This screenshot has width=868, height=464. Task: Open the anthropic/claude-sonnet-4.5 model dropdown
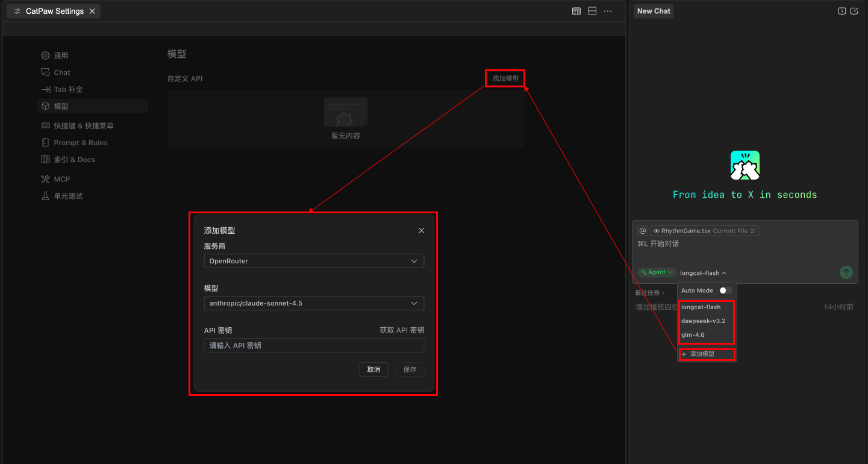pos(314,303)
